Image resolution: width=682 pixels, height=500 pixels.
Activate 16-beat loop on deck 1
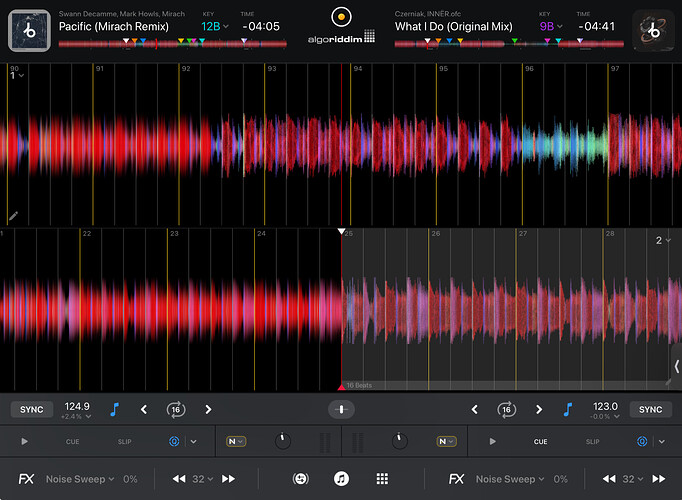pyautogui.click(x=176, y=410)
